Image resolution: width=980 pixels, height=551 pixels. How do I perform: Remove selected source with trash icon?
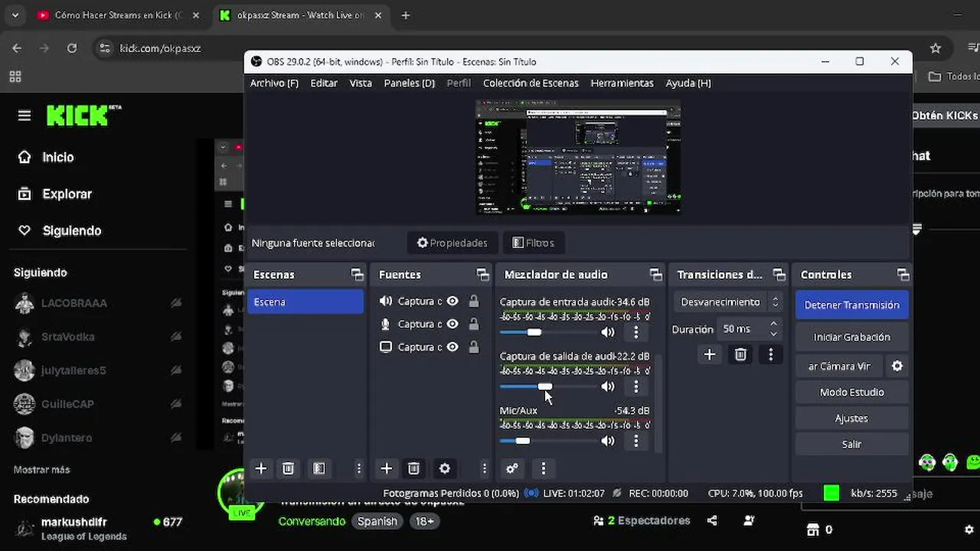pyautogui.click(x=413, y=468)
